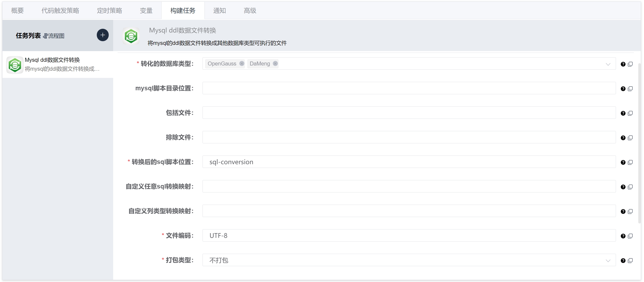
Task: Select Mysql ddl task in task list
Action: click(x=58, y=64)
